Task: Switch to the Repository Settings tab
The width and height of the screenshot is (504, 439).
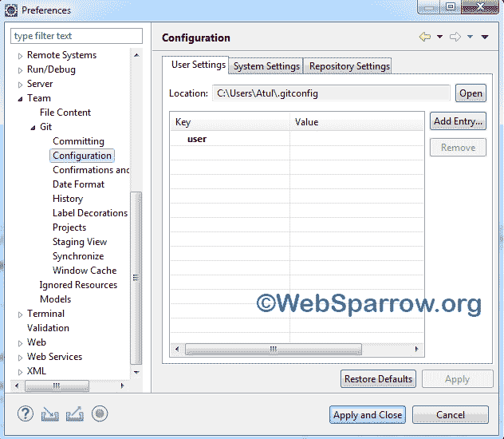Action: [x=349, y=66]
